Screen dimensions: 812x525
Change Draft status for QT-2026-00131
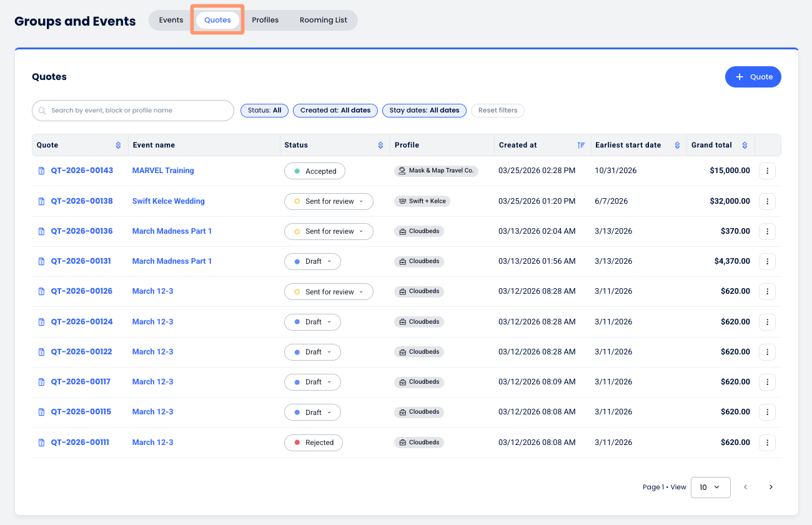(x=312, y=261)
